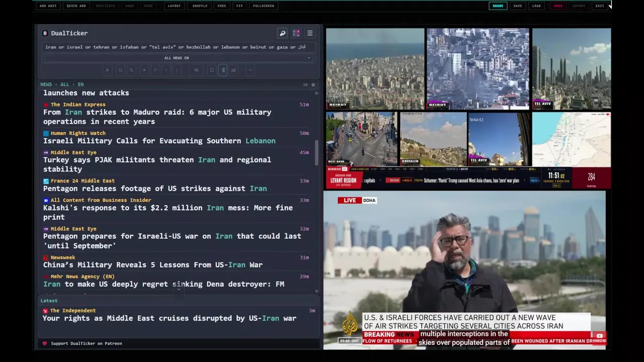Open the Layout menu

174,6
